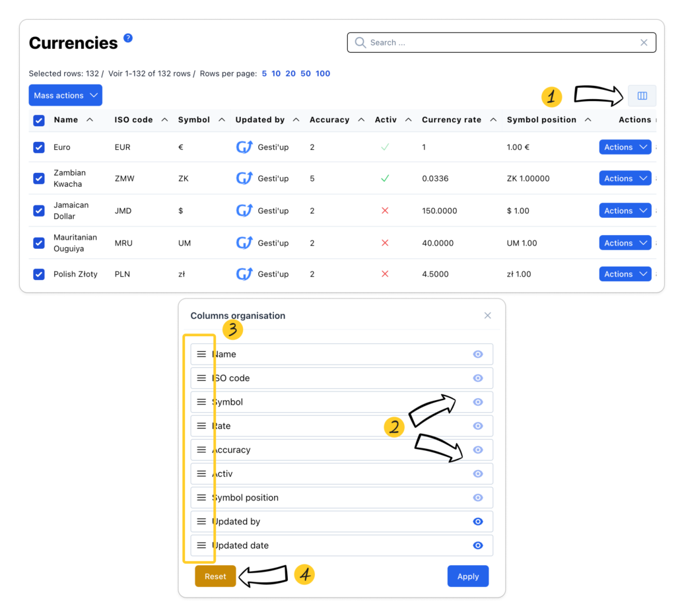Set rows per page to 50
Viewport: 680px width, 616px height.
click(x=306, y=73)
